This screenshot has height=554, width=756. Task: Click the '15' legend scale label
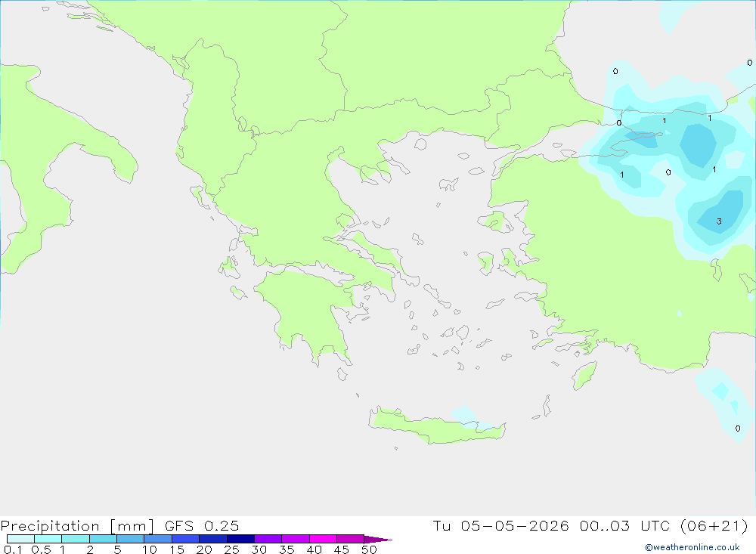(x=177, y=549)
